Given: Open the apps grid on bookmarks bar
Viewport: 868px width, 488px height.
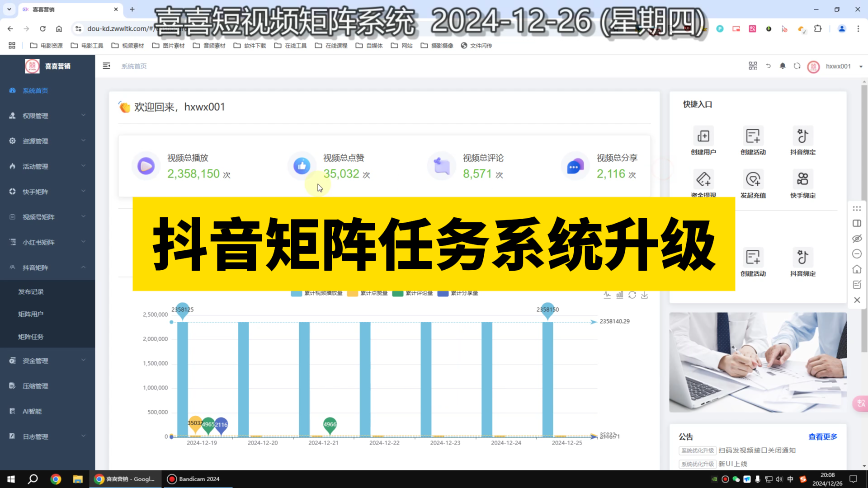Looking at the screenshot, I should [12, 45].
